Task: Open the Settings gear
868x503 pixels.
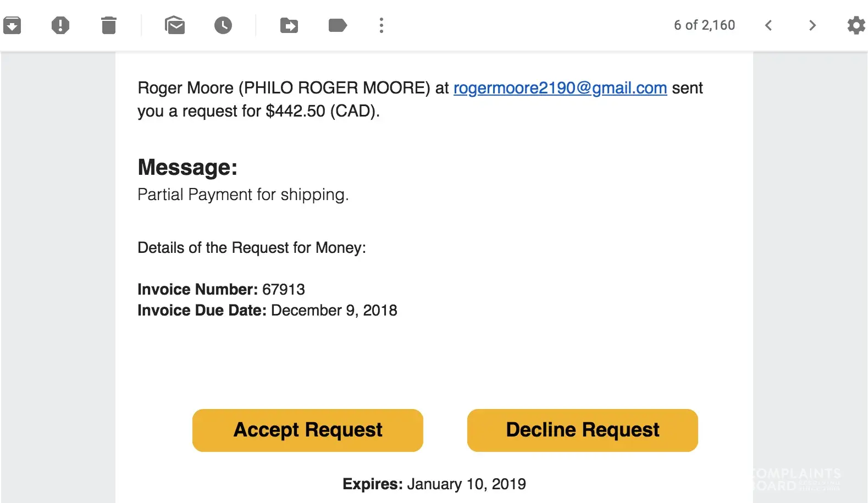Action: coord(856,25)
